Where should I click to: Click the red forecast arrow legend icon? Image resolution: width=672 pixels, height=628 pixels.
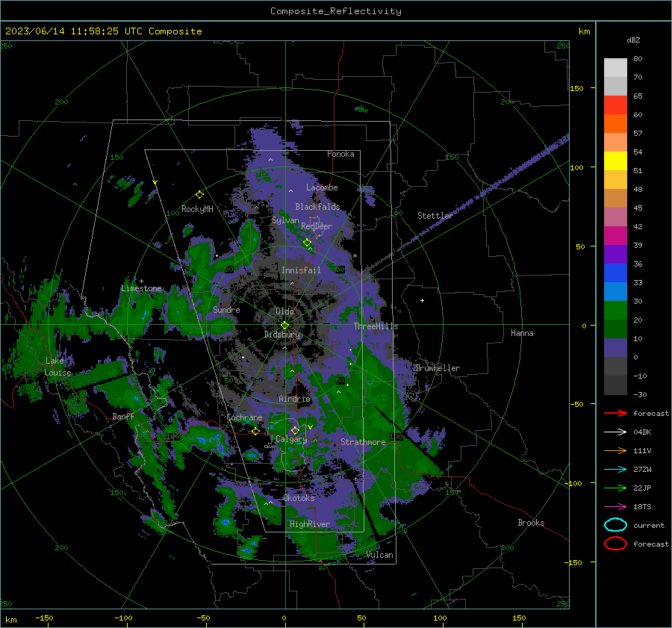[615, 413]
